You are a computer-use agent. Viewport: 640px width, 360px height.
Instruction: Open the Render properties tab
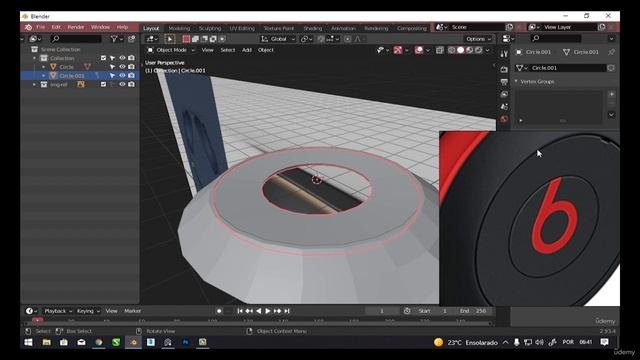(x=504, y=69)
